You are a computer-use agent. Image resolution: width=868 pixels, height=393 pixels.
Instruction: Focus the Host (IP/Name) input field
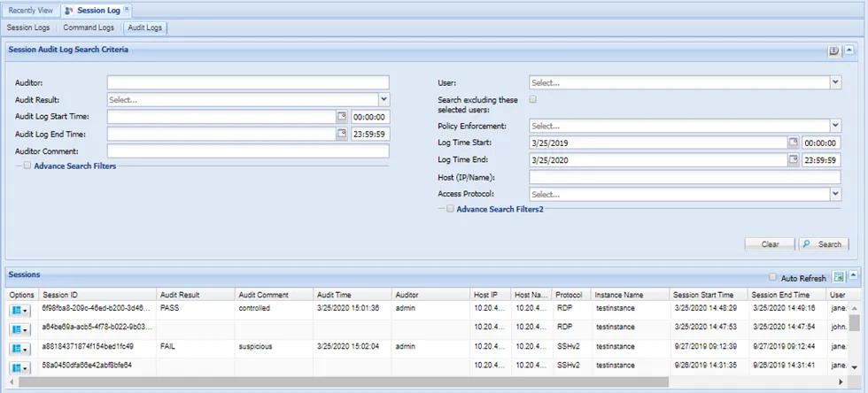point(685,177)
